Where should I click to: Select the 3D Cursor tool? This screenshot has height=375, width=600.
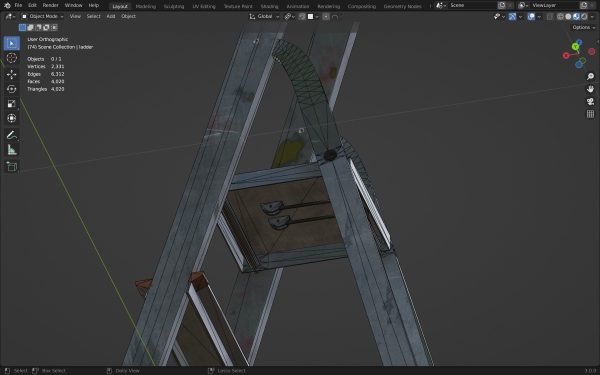point(11,58)
